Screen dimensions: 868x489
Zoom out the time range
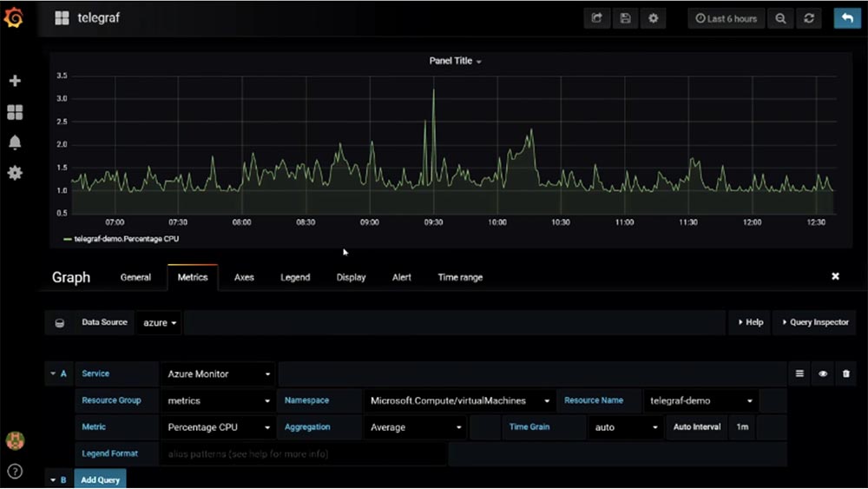780,18
